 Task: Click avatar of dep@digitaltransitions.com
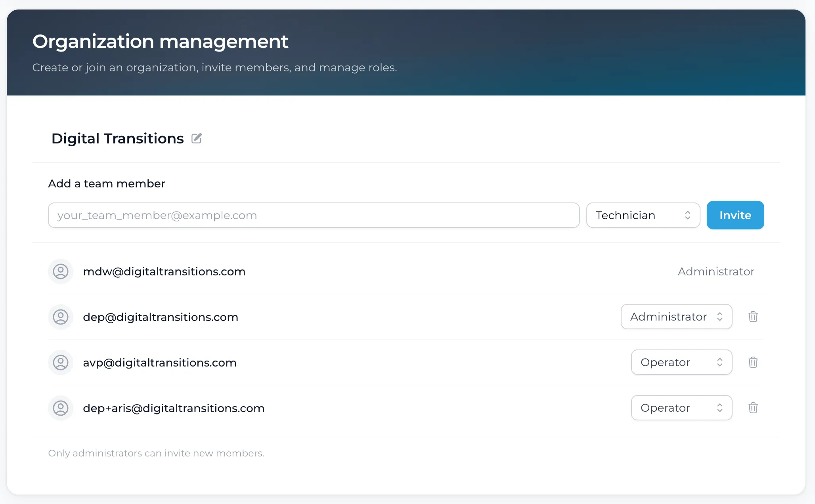coord(61,317)
